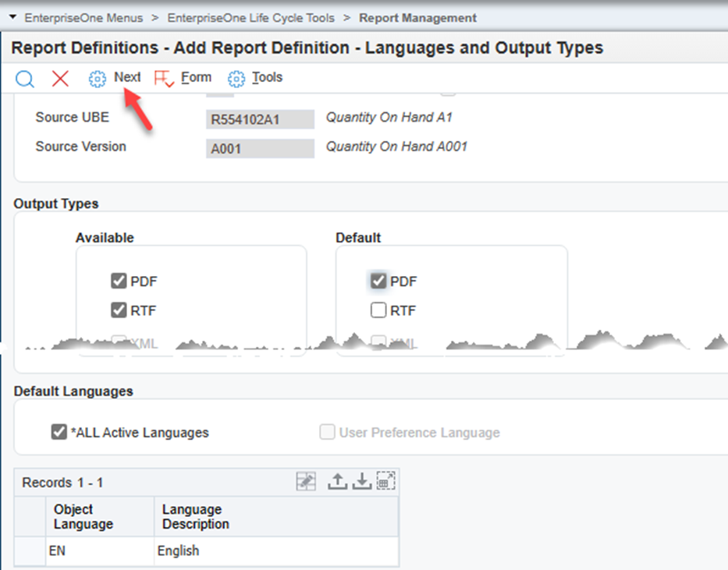Click the Object Language column header
This screenshot has width=728, height=570.
tap(100, 516)
